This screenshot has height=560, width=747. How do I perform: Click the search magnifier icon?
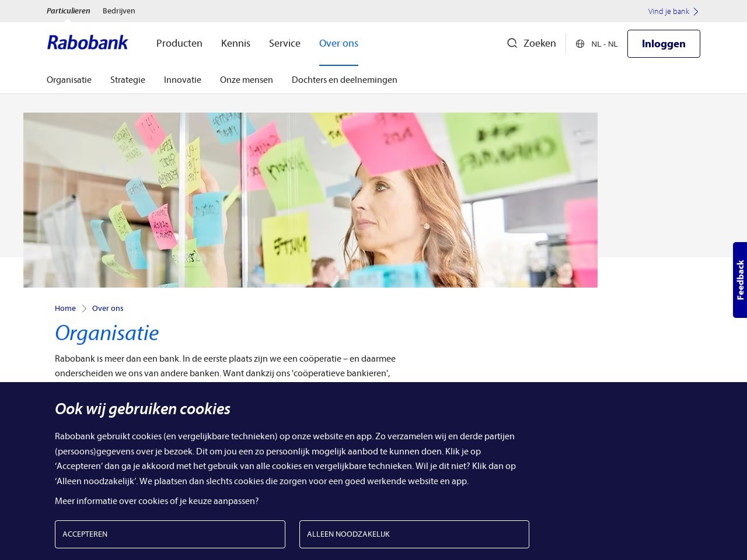(x=512, y=43)
